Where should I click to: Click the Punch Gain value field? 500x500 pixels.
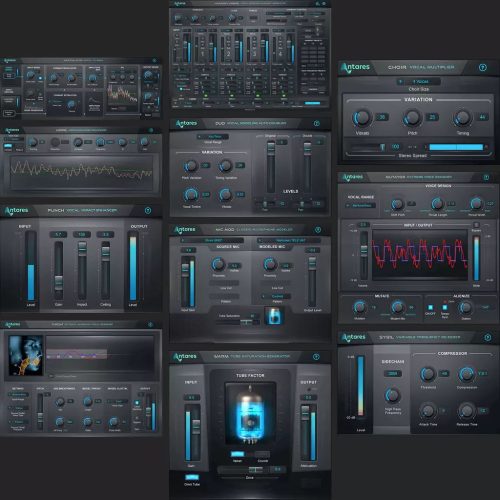tap(58, 235)
